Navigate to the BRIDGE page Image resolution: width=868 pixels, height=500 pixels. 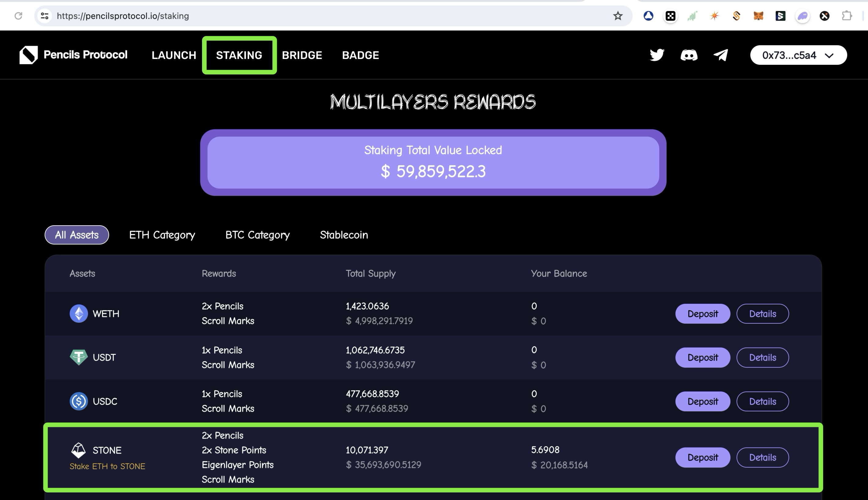coord(302,55)
